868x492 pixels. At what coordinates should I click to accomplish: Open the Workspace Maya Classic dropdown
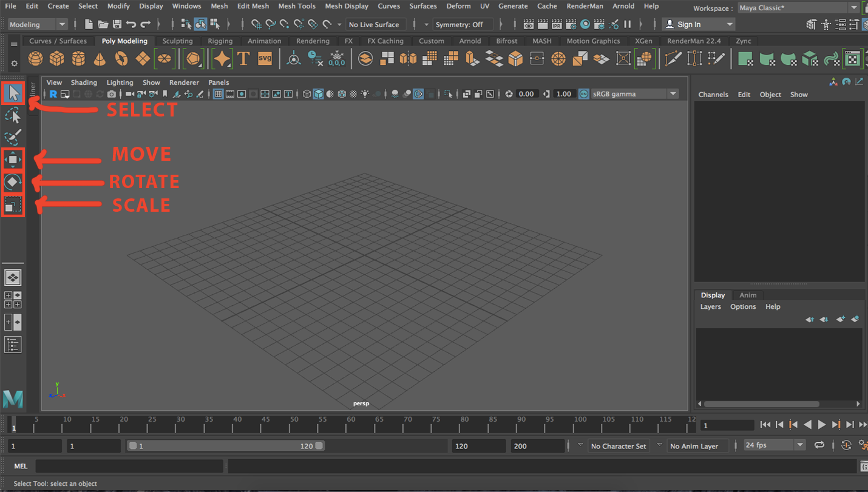pos(798,8)
